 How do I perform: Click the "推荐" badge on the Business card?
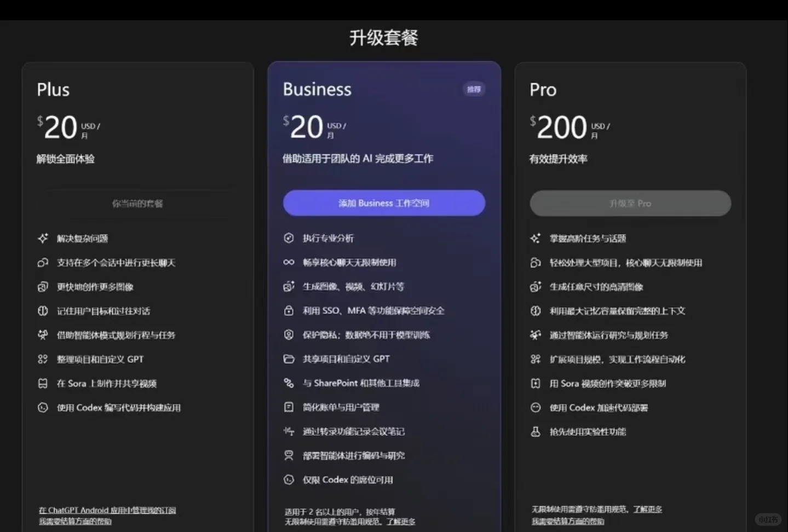(474, 89)
